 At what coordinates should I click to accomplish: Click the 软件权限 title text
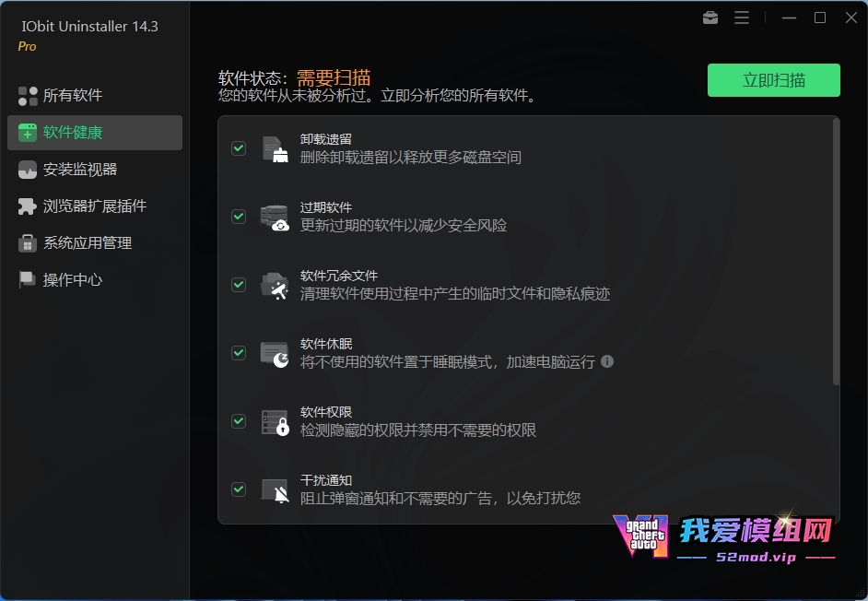click(x=326, y=412)
